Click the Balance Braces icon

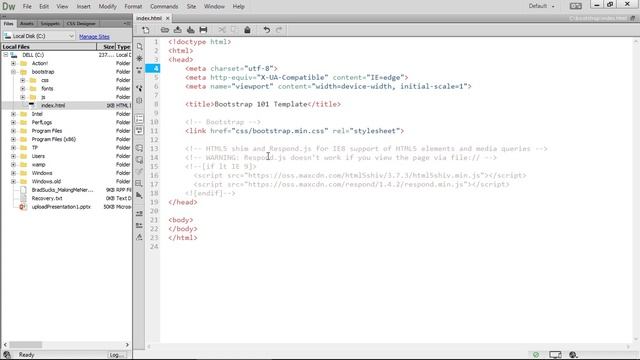pyautogui.click(x=140, y=100)
